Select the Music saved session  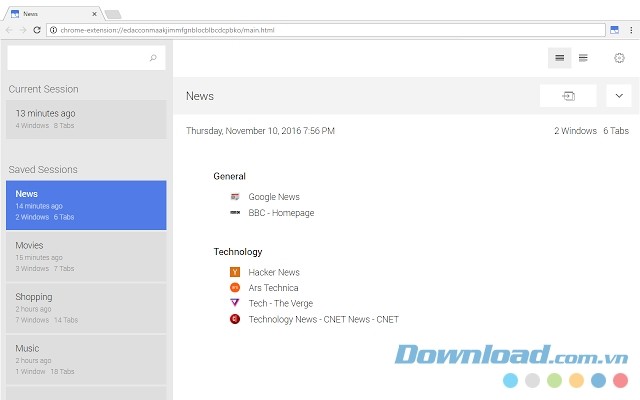click(86, 358)
